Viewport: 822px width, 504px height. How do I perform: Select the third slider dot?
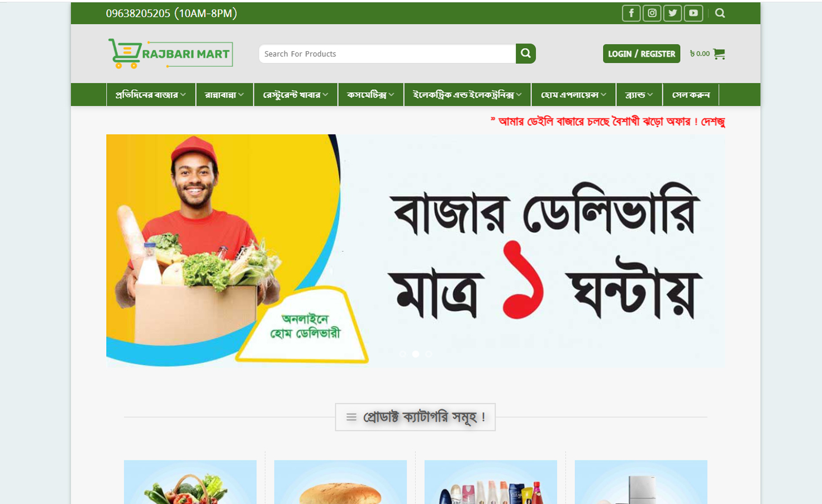(x=429, y=354)
